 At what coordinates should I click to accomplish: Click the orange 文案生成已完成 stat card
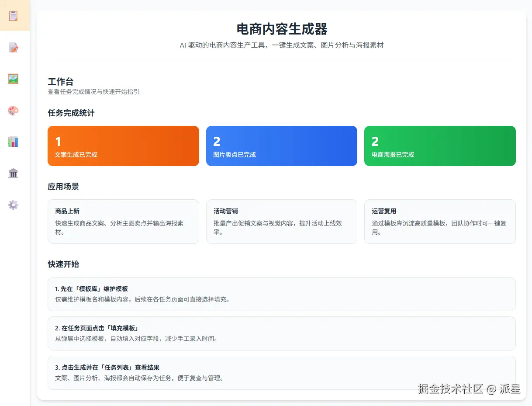(123, 146)
